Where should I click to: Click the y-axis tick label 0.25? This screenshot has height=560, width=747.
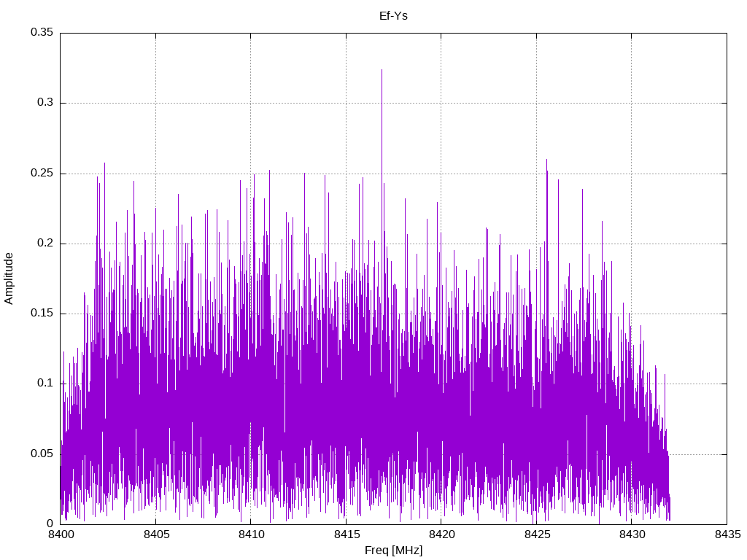coord(42,173)
